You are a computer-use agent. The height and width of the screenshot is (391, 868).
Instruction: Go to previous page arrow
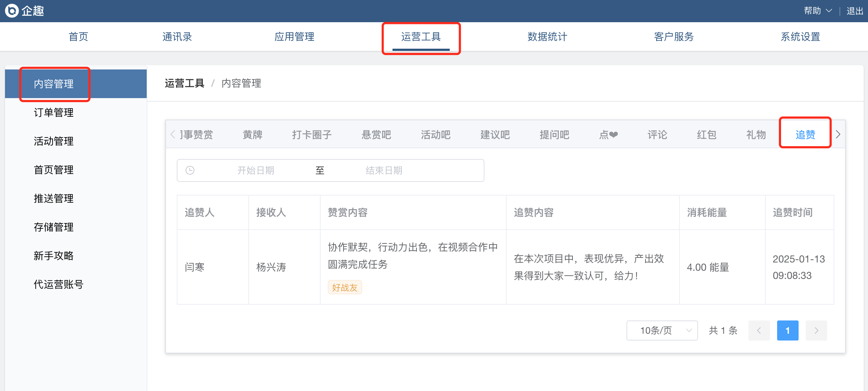759,330
